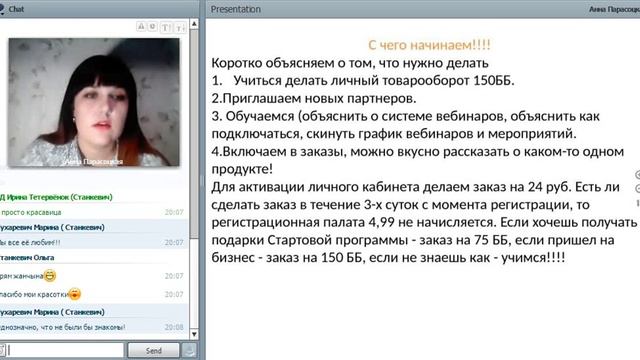
Task: Click the chat scrollbar thumb
Action: click(194, 134)
